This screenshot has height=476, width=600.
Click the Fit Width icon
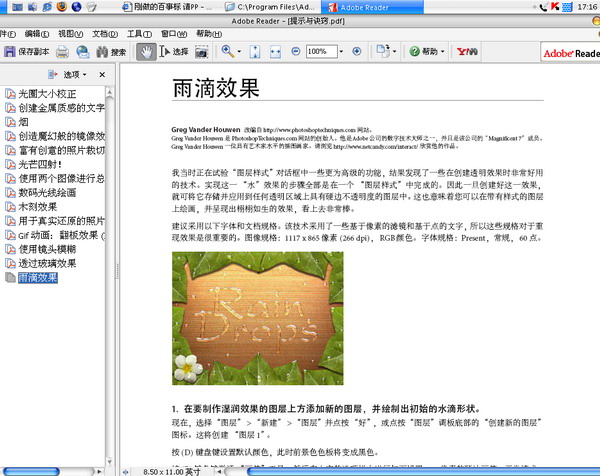(275, 52)
